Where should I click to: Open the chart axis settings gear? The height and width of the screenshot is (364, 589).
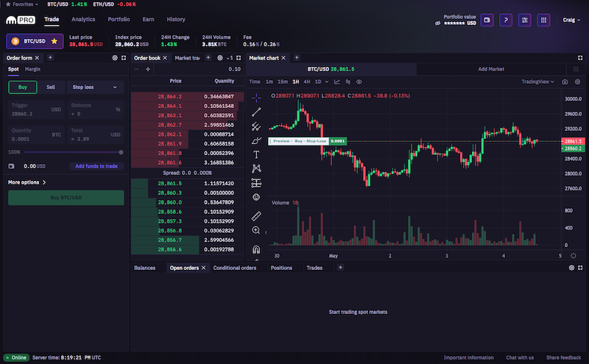[x=574, y=256]
